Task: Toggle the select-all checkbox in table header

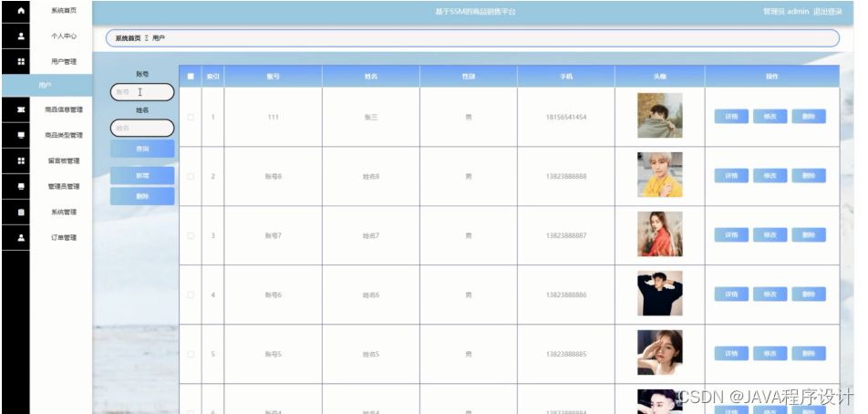Action: pyautogui.click(x=191, y=77)
